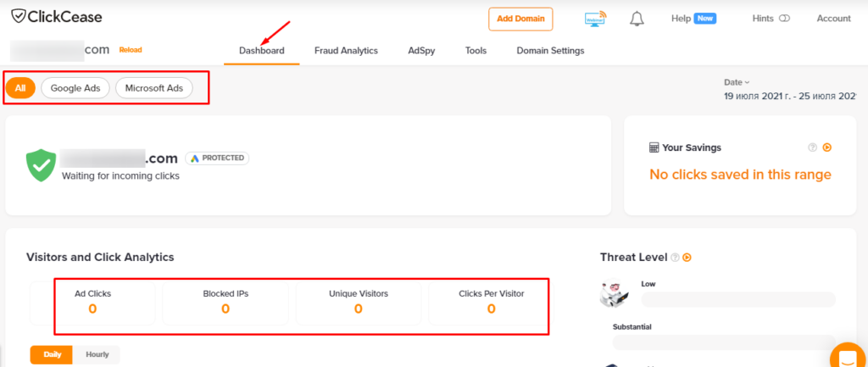Play the Threat Level video icon
The image size is (868, 367).
pos(687,258)
